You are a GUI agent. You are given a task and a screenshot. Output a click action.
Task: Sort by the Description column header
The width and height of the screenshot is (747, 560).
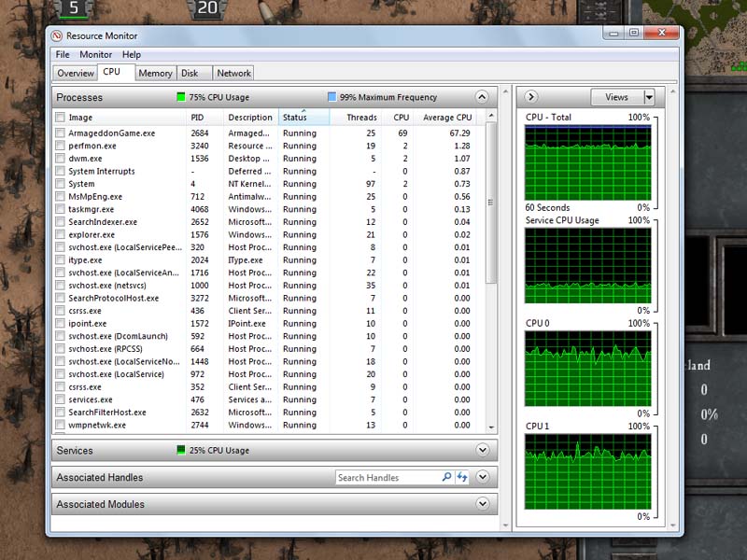pos(251,118)
